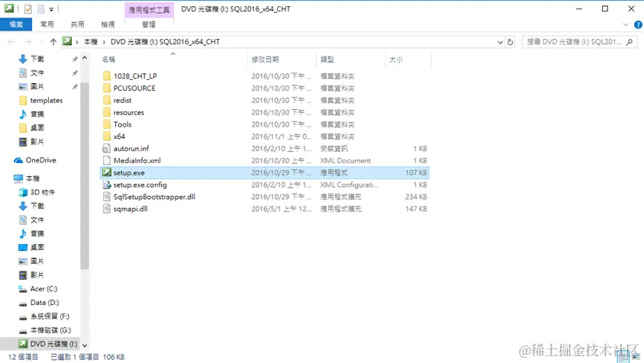Click the refresh button beside address bar
Viewport: 644px width, 363px height.
click(x=510, y=42)
